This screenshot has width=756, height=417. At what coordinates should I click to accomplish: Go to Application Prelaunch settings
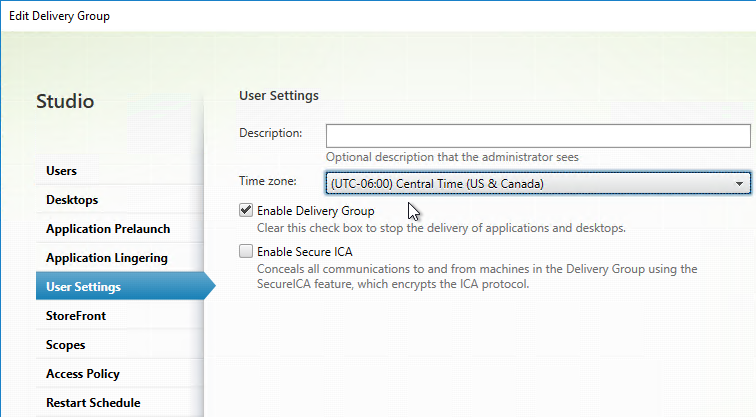[108, 229]
